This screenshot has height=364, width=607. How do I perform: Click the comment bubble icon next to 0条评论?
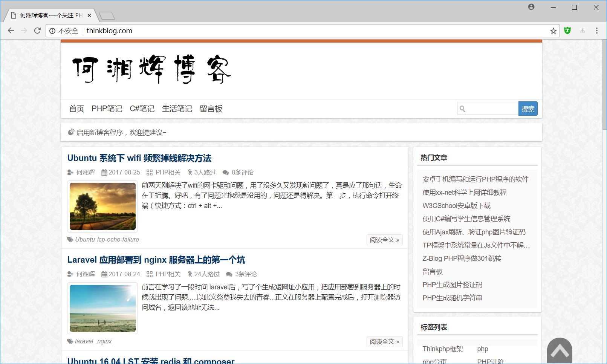coord(226,172)
